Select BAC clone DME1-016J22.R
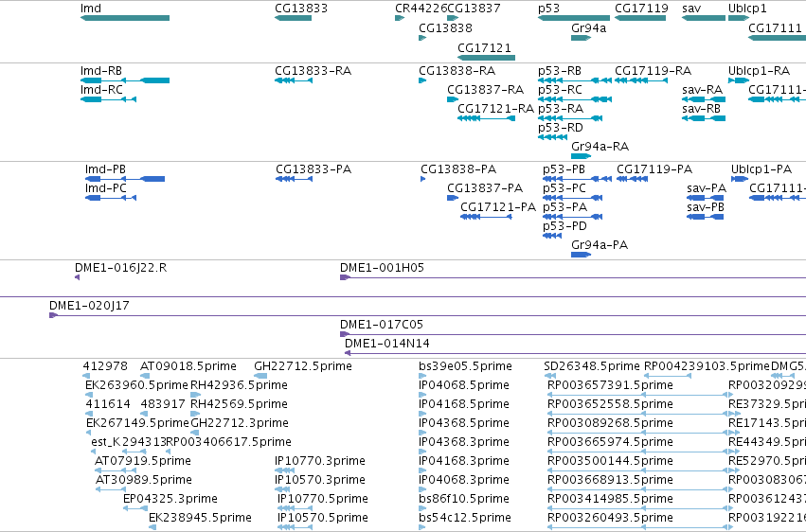Viewport: 806px width, 532px height. click(77, 277)
